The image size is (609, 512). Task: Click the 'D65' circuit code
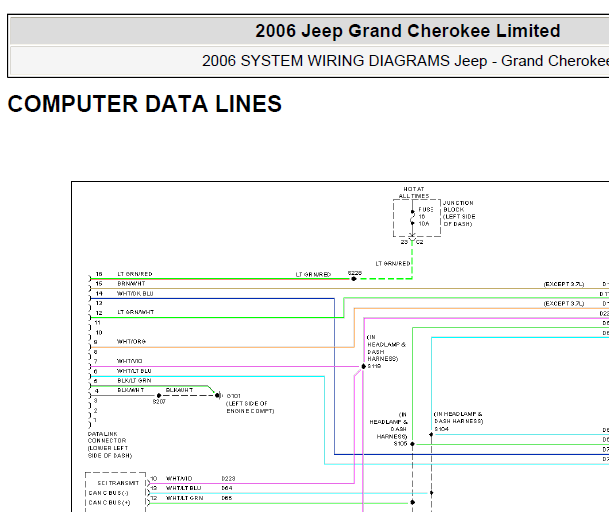pyautogui.click(x=227, y=498)
